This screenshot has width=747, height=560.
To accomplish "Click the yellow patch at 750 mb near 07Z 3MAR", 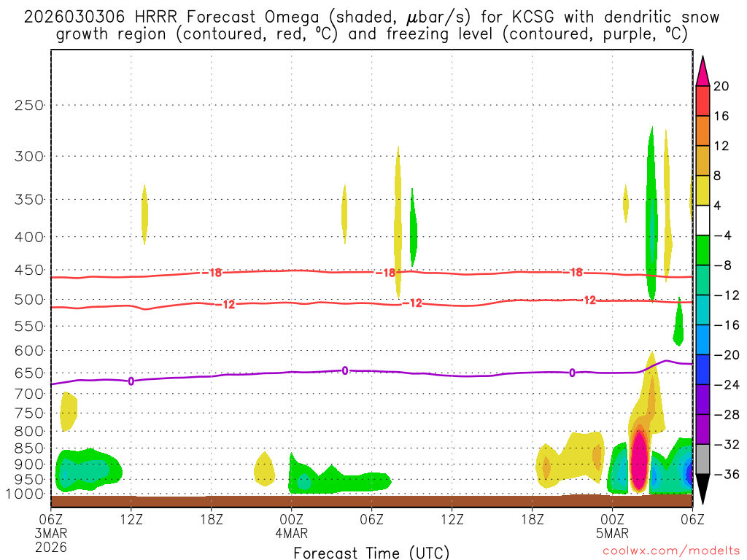I will (x=68, y=411).
